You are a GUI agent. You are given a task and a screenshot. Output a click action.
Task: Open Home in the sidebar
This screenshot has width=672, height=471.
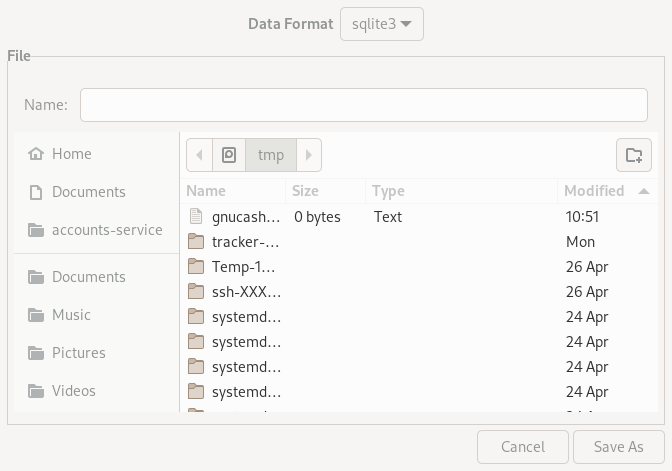click(71, 154)
